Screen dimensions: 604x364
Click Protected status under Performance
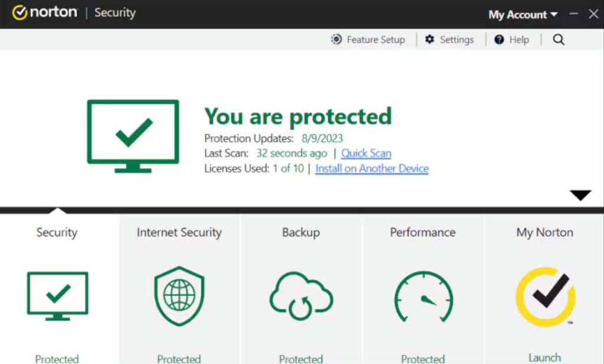click(422, 359)
